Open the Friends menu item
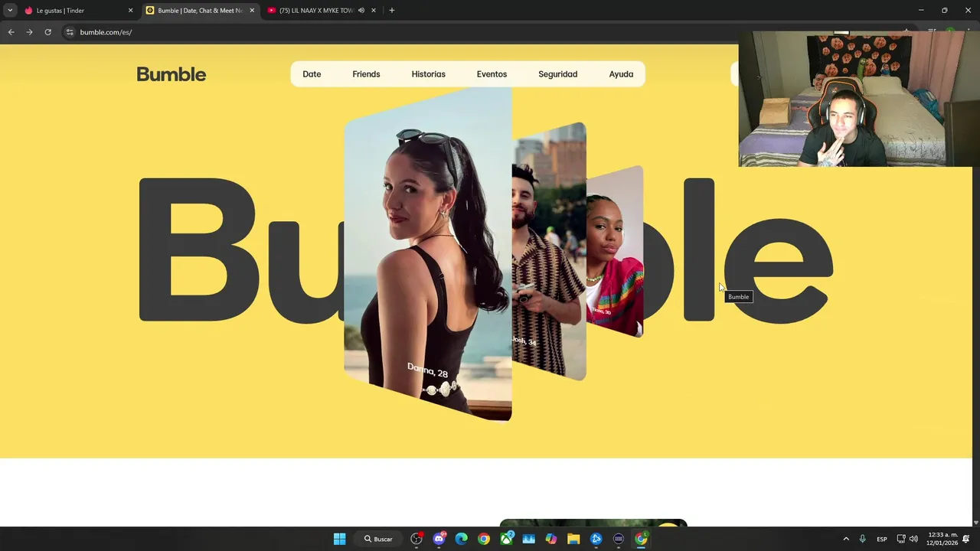The image size is (980, 551). pos(366,74)
